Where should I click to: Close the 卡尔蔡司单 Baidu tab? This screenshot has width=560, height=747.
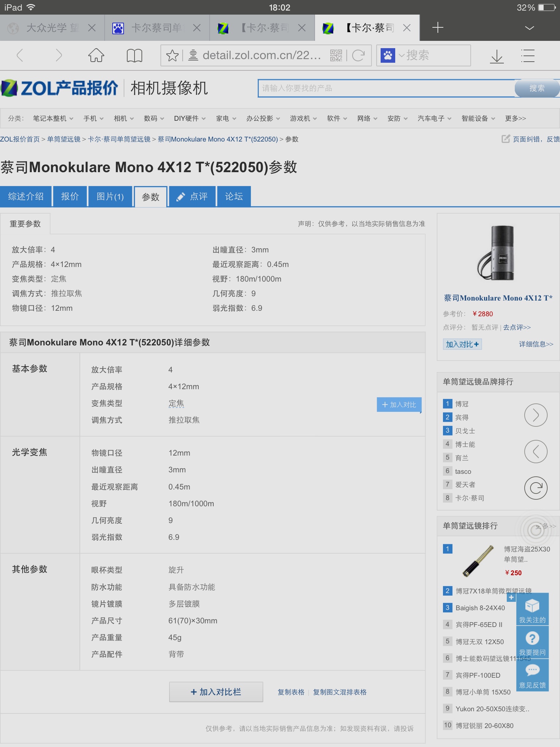197,28
